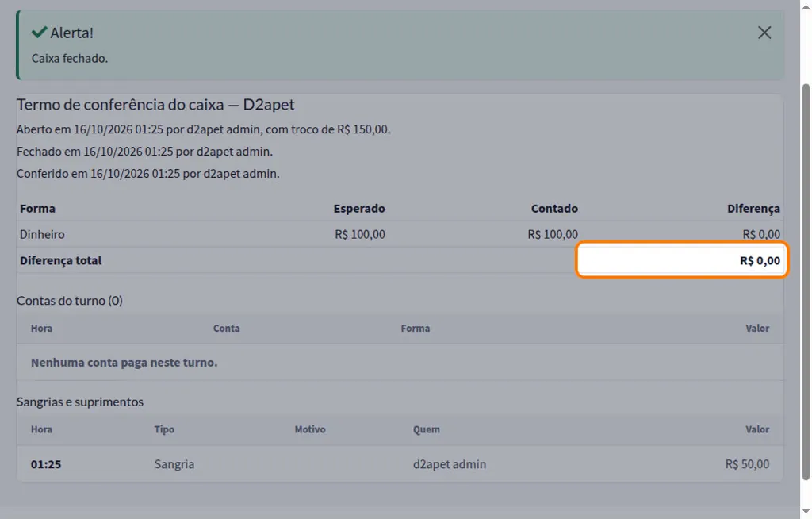Click the expected R$ 100,00 for Dinheiro
This screenshot has height=519, width=812.
360,234
